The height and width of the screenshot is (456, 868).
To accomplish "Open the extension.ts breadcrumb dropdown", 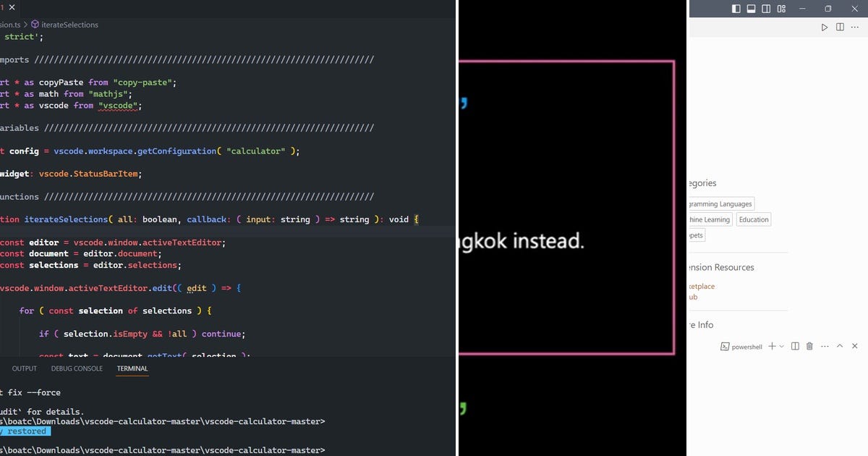I will 10,24.
